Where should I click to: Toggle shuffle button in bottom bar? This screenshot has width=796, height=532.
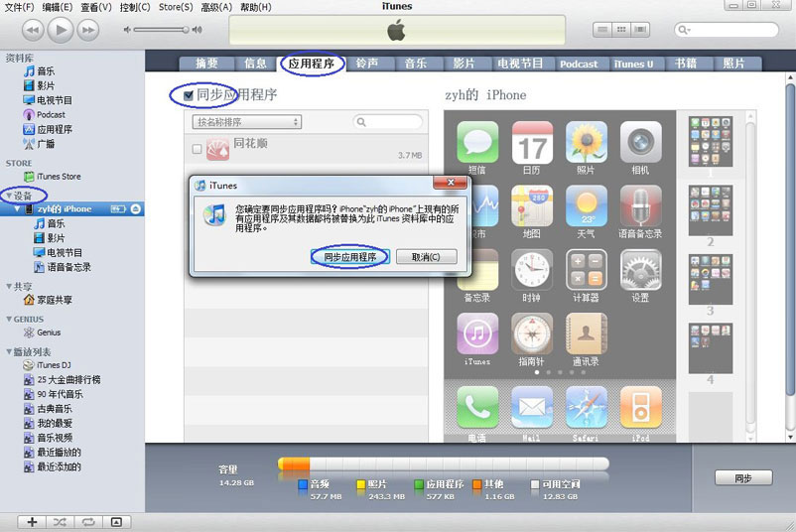(x=60, y=522)
